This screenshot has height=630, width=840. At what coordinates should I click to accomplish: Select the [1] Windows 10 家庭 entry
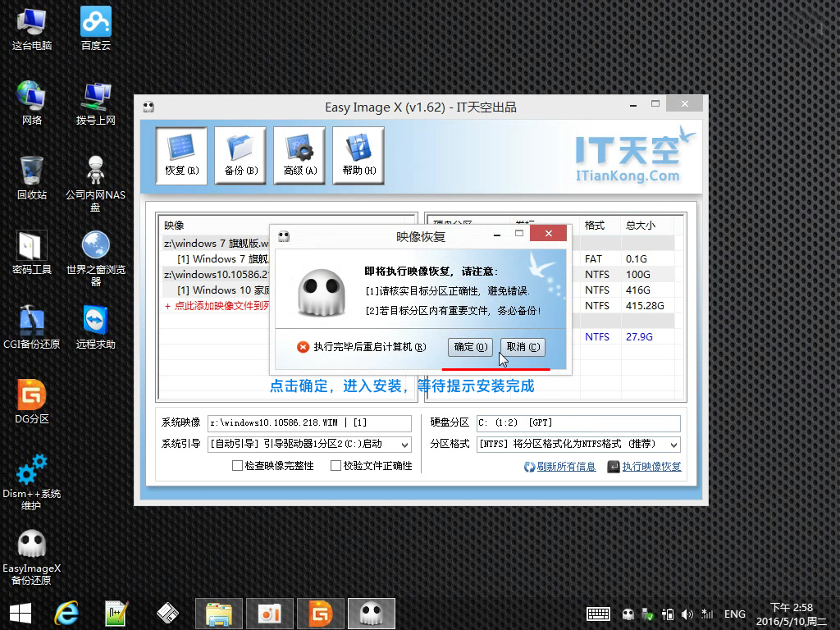(x=222, y=290)
